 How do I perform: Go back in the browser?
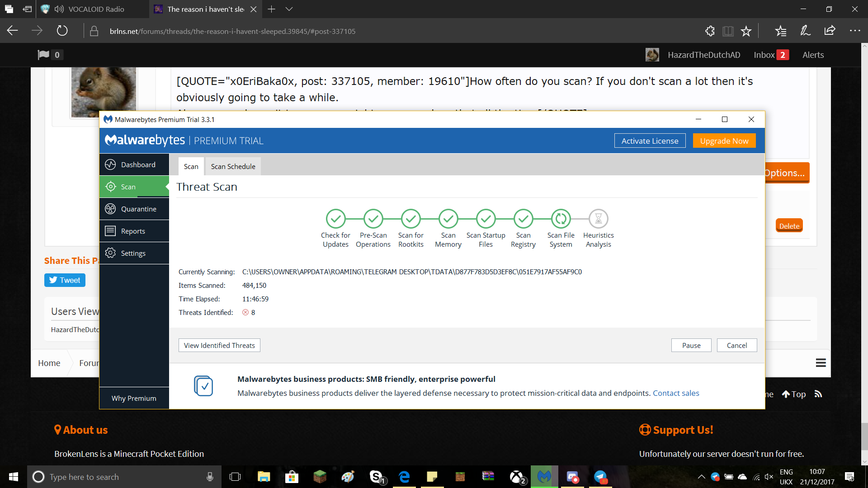[x=13, y=31]
